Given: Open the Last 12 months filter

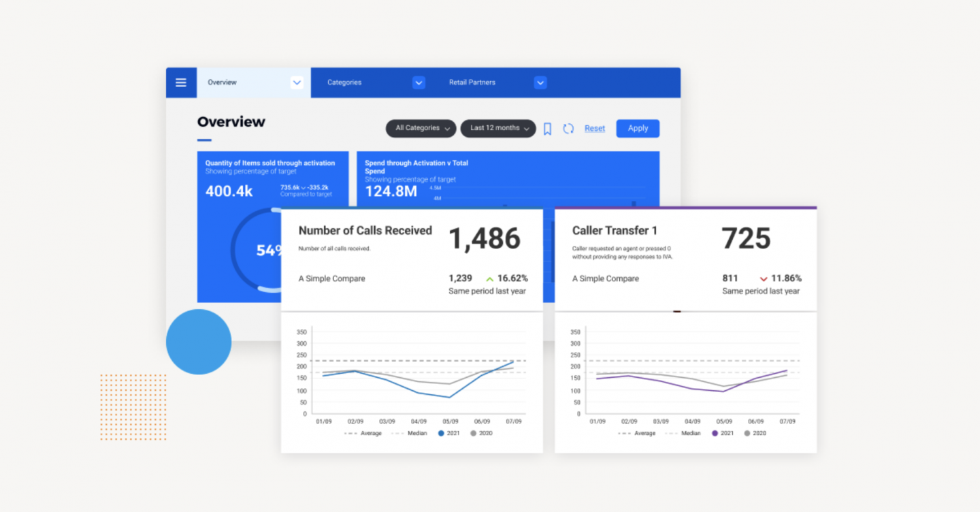Looking at the screenshot, I should (x=498, y=128).
